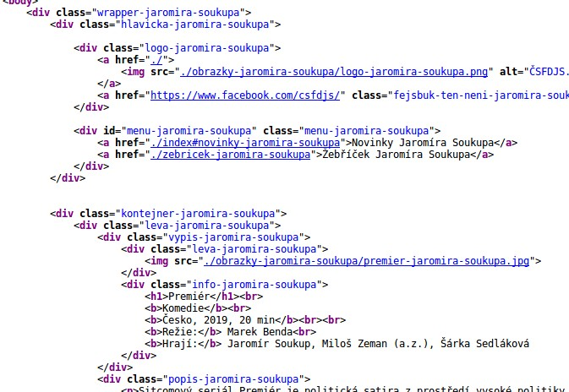Click the text "Žebříček Jaromíra Soukupa"

(x=397, y=155)
